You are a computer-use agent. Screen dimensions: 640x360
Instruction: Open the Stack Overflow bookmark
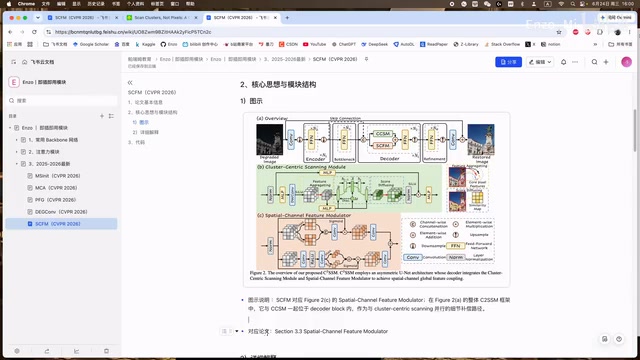point(502,44)
